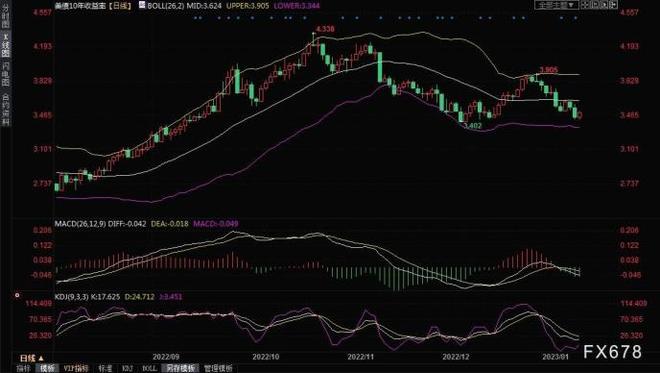Click the small icon before the BOLL label
This screenshot has height=373, width=660.
tap(142, 5)
